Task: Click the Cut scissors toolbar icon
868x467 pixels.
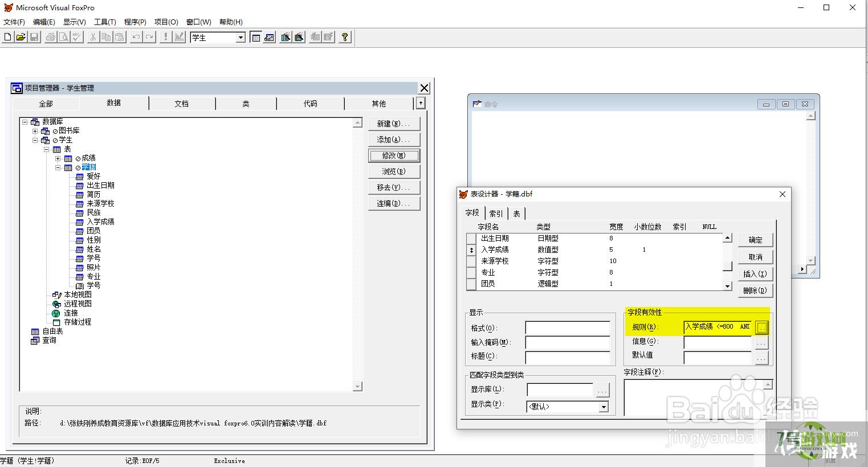Action: pos(93,37)
